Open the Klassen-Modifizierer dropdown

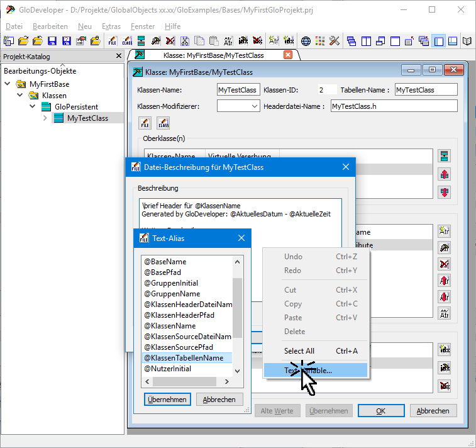255,106
